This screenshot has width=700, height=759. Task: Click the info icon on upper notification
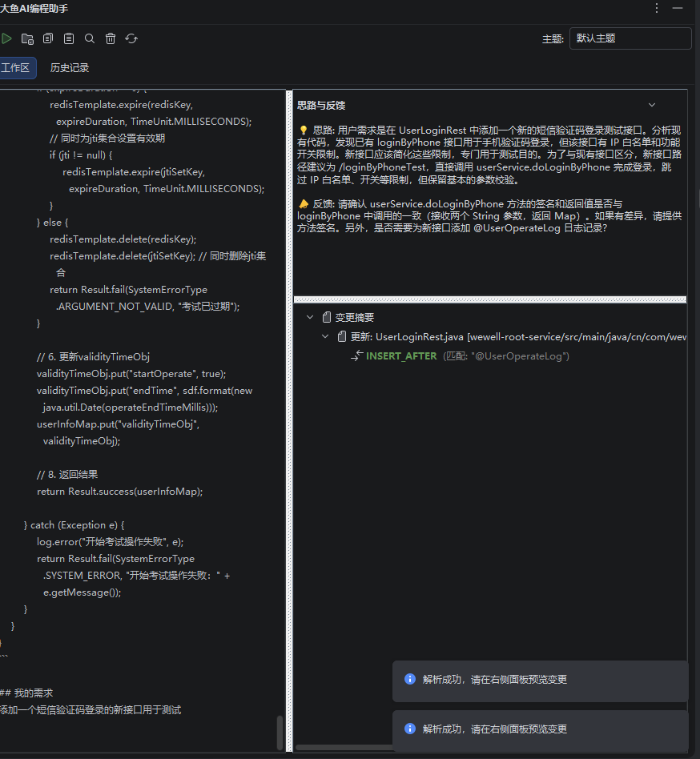click(x=409, y=679)
